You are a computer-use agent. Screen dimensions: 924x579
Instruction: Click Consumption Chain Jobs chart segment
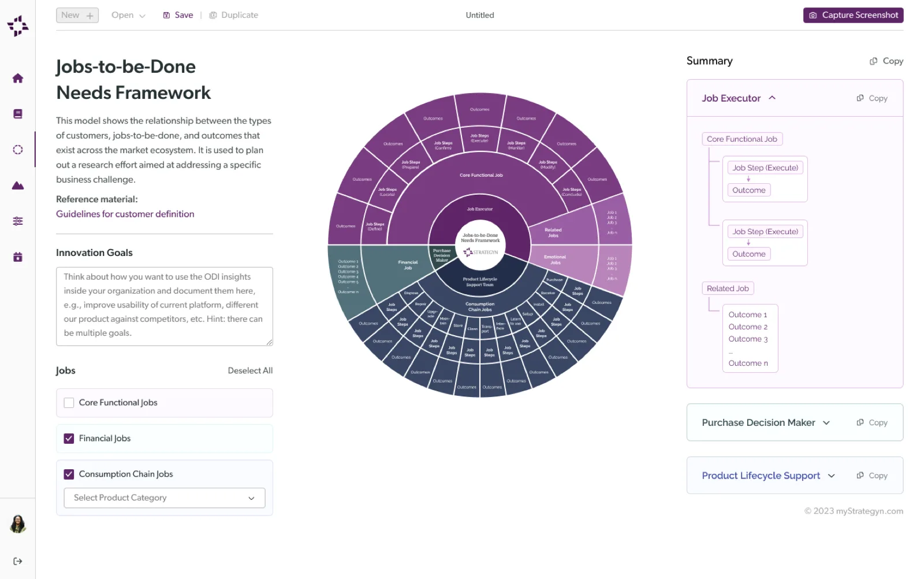[480, 307]
